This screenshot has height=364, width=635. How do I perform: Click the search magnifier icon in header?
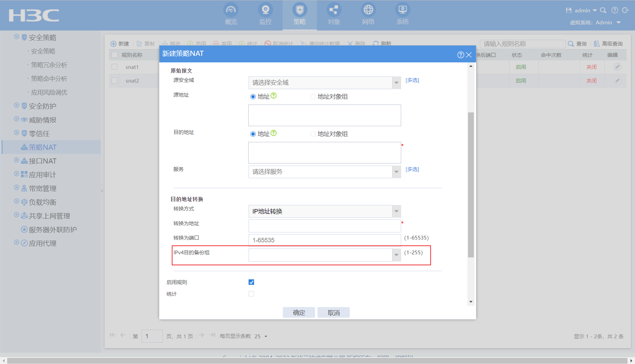pos(603,10)
